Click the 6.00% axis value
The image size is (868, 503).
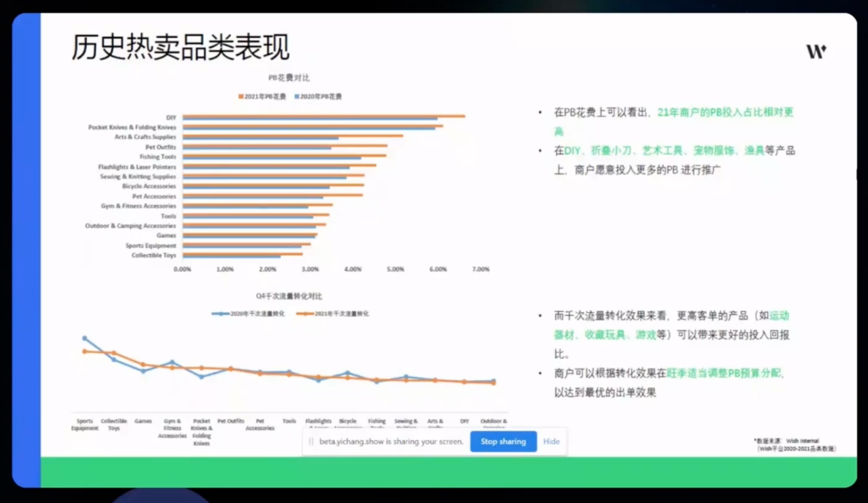tap(438, 270)
